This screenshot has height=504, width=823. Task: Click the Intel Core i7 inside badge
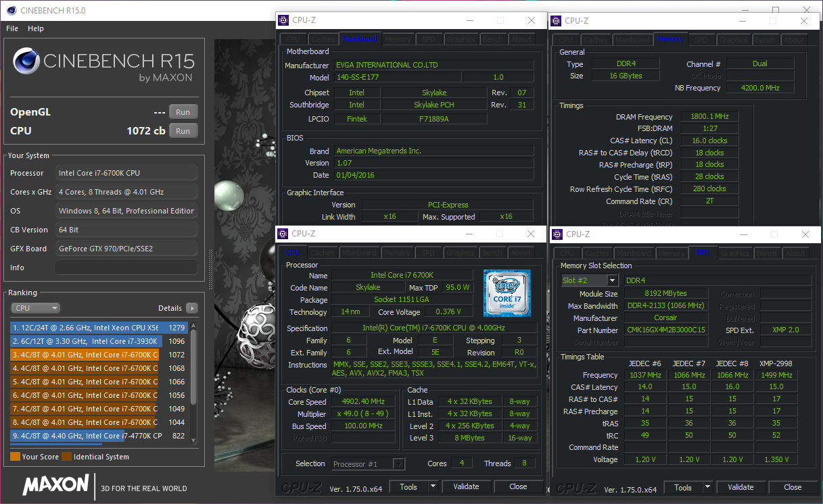click(507, 293)
